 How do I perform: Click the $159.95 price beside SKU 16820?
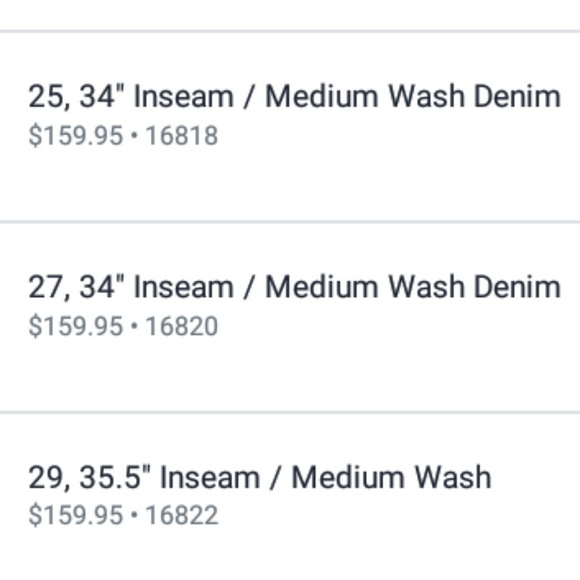click(75, 326)
